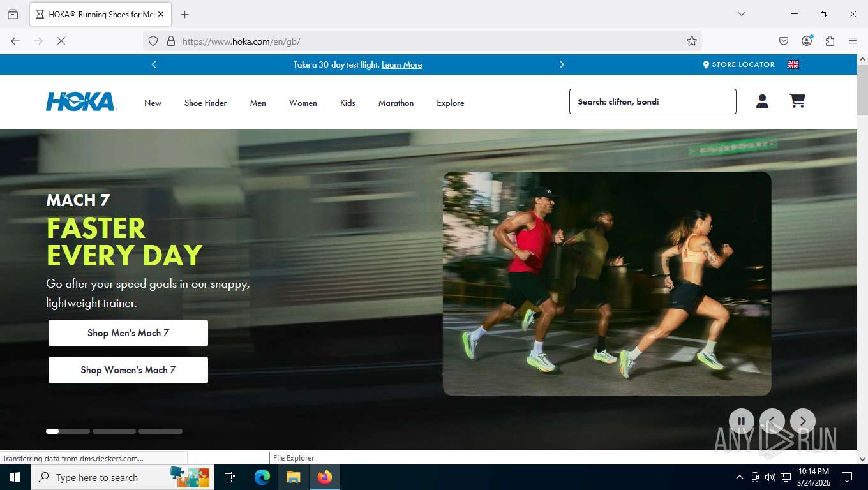Open the runners hero image

(607, 283)
